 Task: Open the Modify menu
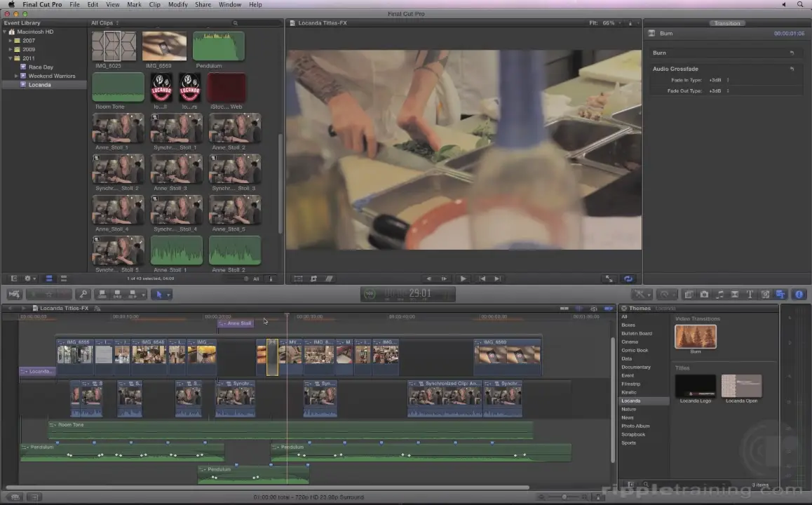pyautogui.click(x=177, y=4)
